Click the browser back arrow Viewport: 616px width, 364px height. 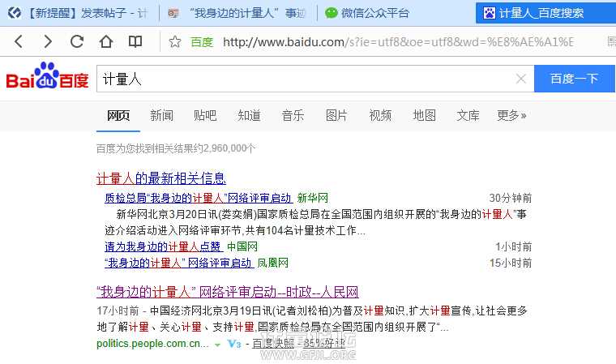point(19,42)
